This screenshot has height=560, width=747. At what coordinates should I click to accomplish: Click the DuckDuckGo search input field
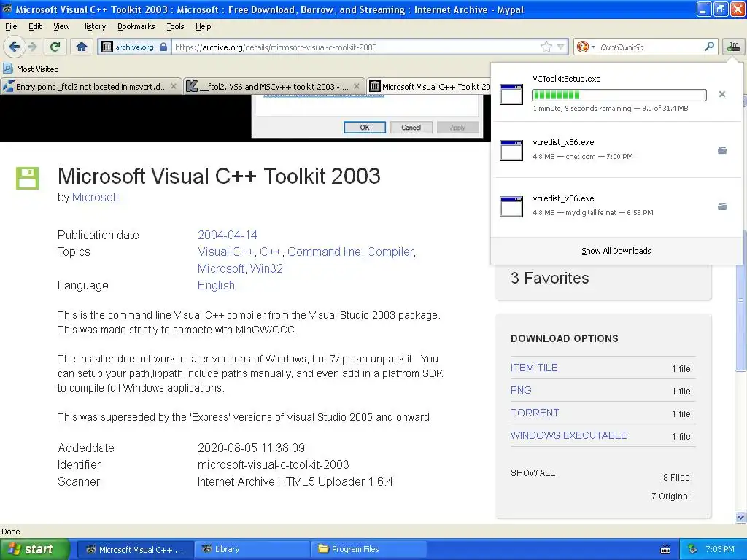click(x=649, y=47)
